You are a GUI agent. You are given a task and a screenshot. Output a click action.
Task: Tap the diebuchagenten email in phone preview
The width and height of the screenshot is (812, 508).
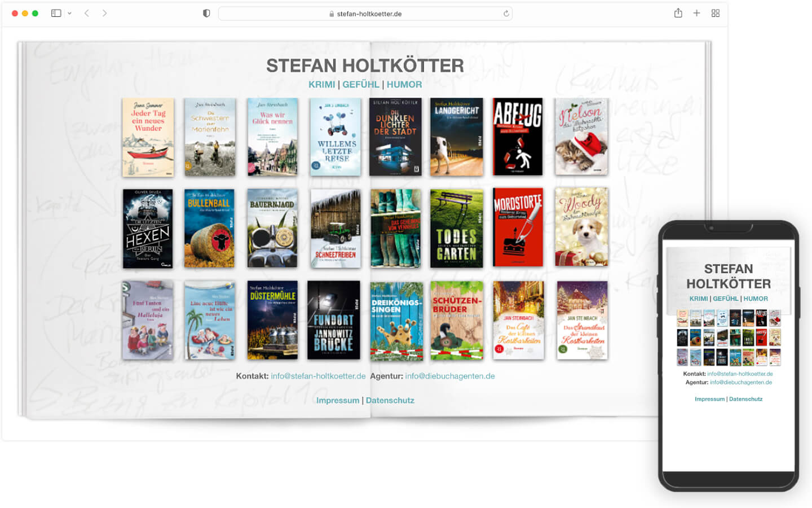(x=741, y=382)
